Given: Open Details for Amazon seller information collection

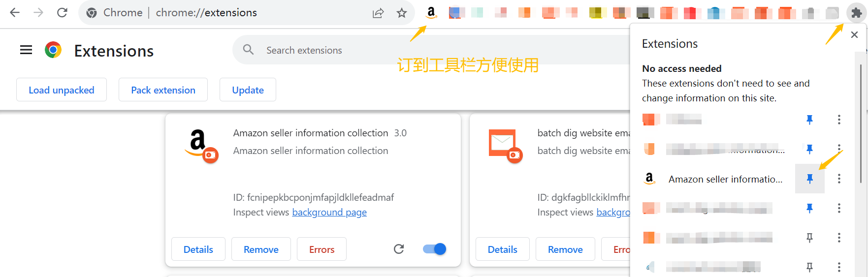Looking at the screenshot, I should (198, 249).
